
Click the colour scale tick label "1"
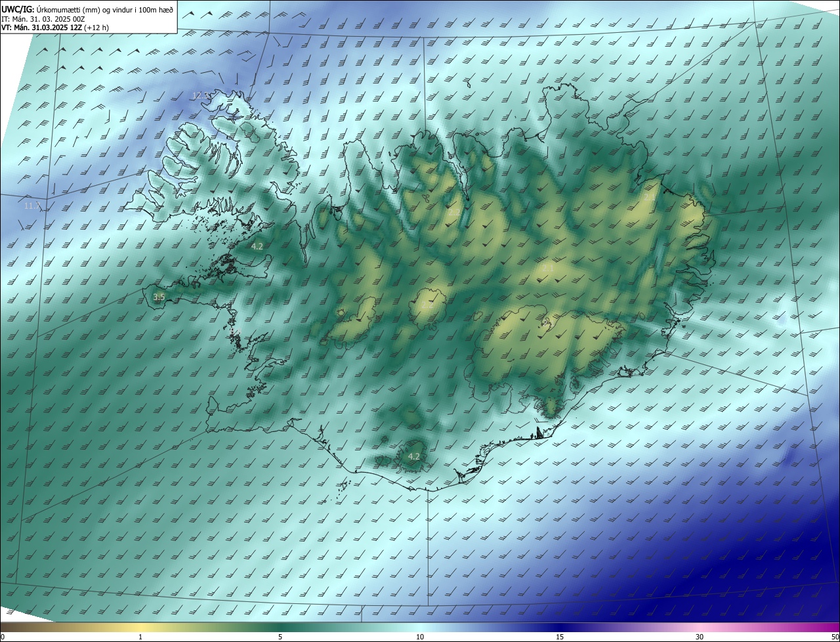click(x=140, y=637)
